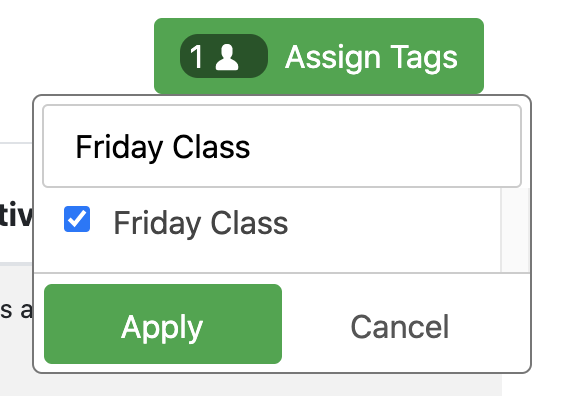Click the person icon in the green badge
This screenshot has width=562, height=396.
click(227, 57)
